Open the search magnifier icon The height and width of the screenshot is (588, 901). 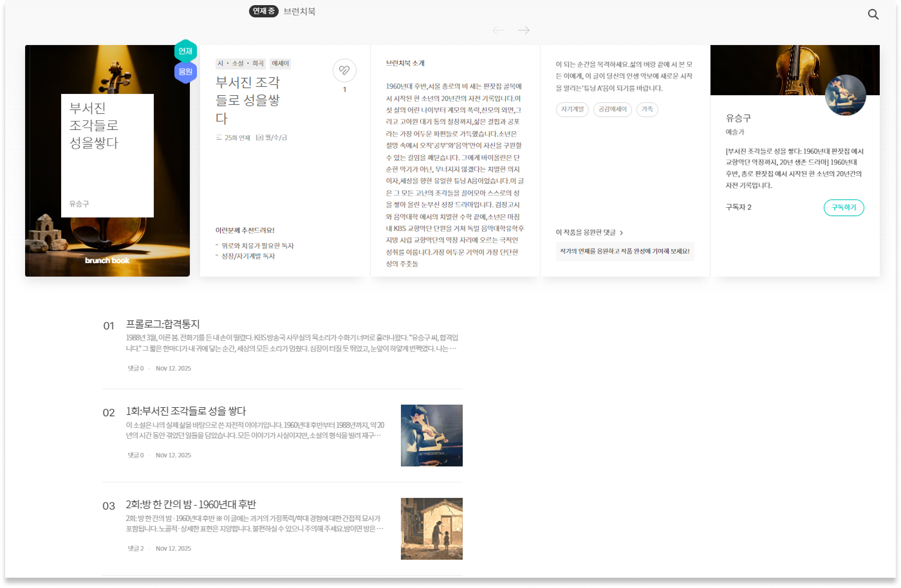(x=873, y=14)
